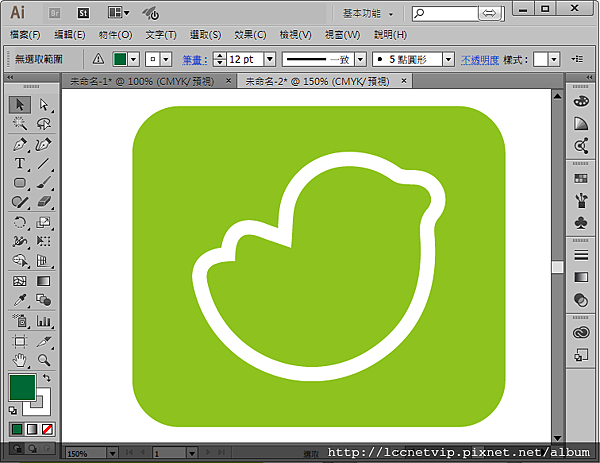Screen dimensions: 600x463
Task: Pick the Slice tool
Action: pos(44,341)
